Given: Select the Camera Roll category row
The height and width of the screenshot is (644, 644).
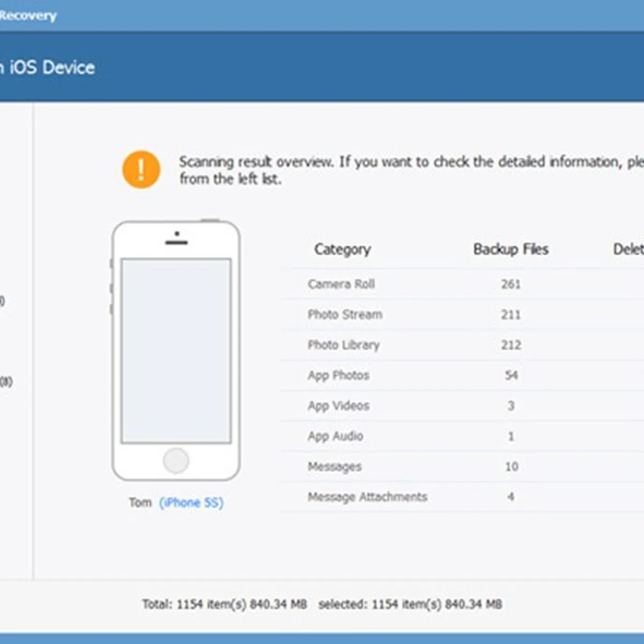Looking at the screenshot, I should click(463, 284).
